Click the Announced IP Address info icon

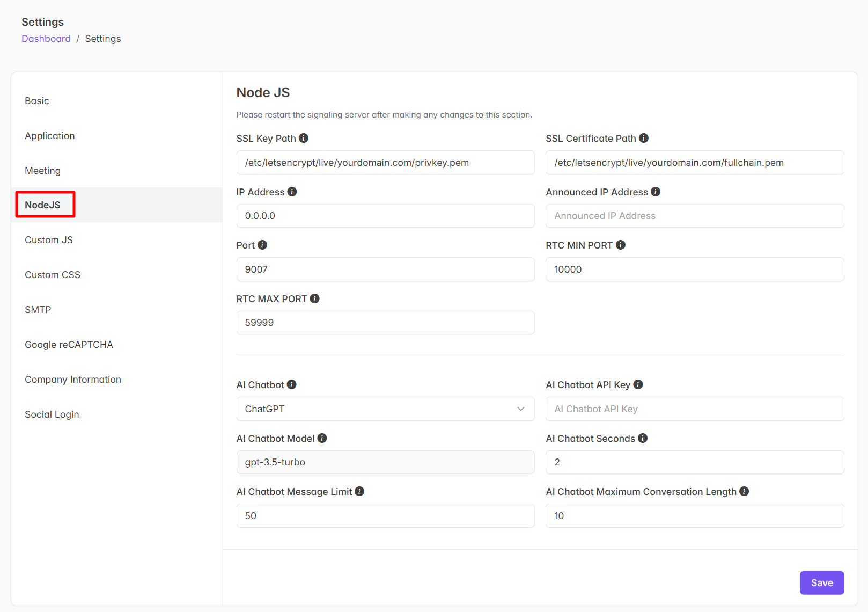[x=656, y=192]
